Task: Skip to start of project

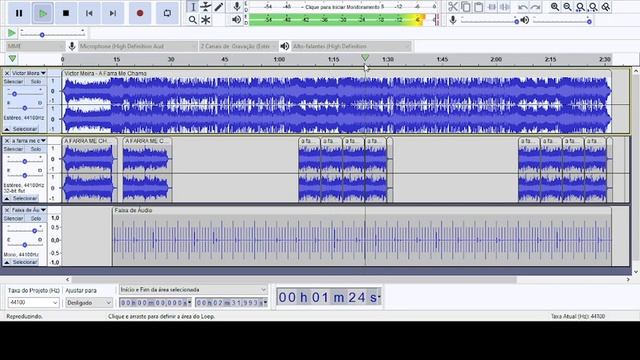Action: coord(89,13)
